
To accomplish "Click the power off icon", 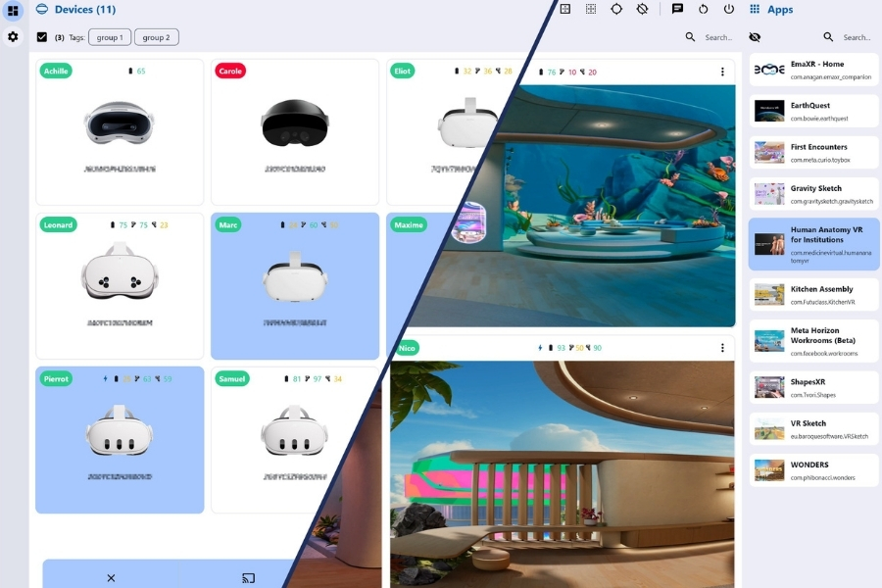I will coord(729,9).
